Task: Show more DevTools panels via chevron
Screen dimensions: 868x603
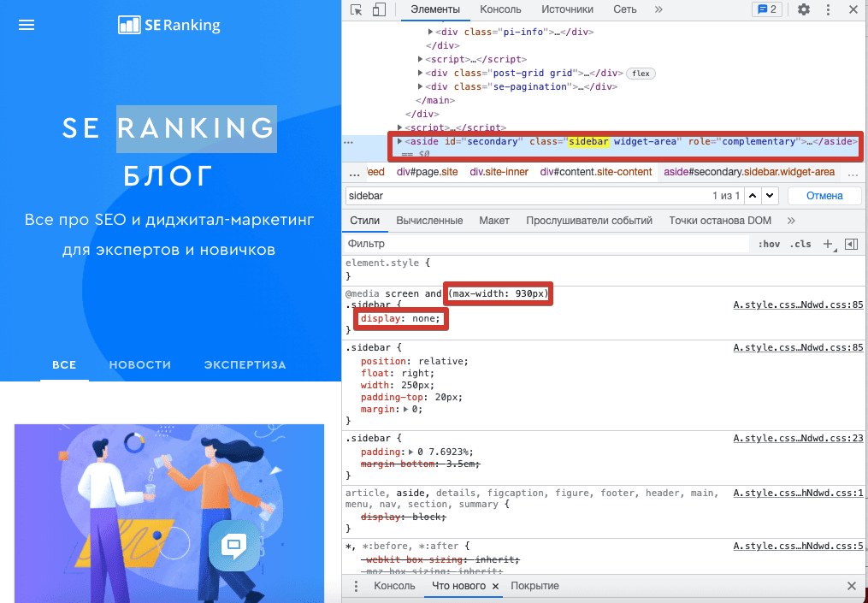Action: pos(658,9)
